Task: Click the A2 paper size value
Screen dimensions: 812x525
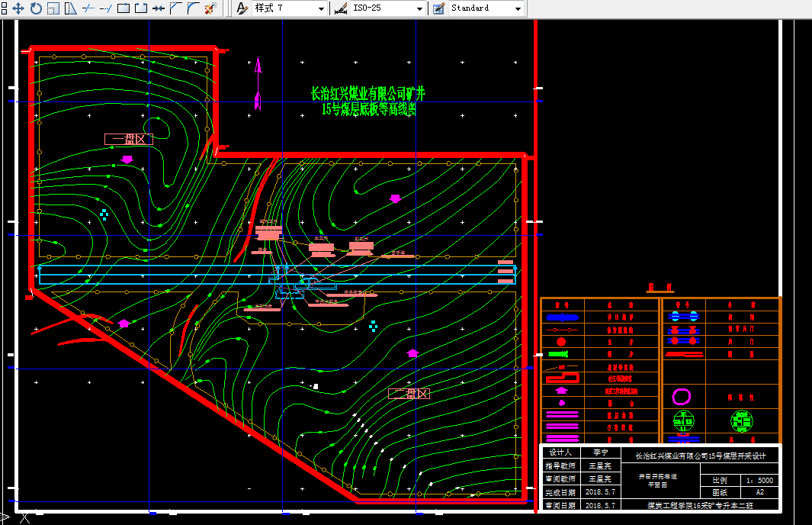Action: pyautogui.click(x=759, y=492)
